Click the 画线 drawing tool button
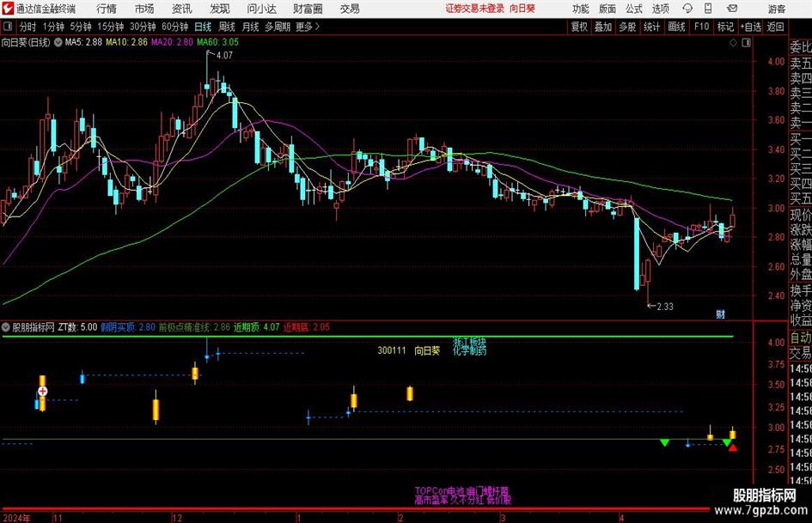812x523 pixels. (x=676, y=27)
